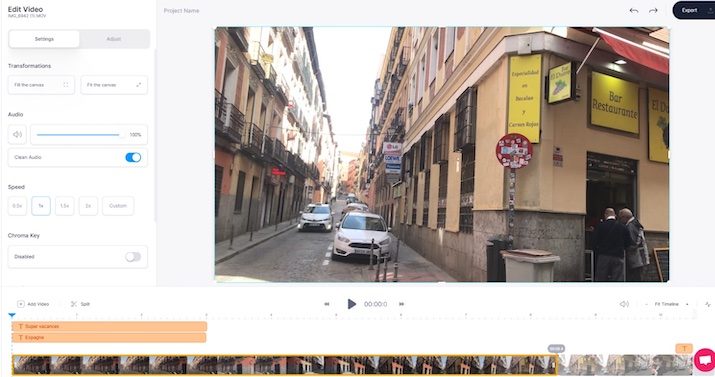715x377 pixels.
Task: Click the redo arrow icon
Action: [x=653, y=10]
